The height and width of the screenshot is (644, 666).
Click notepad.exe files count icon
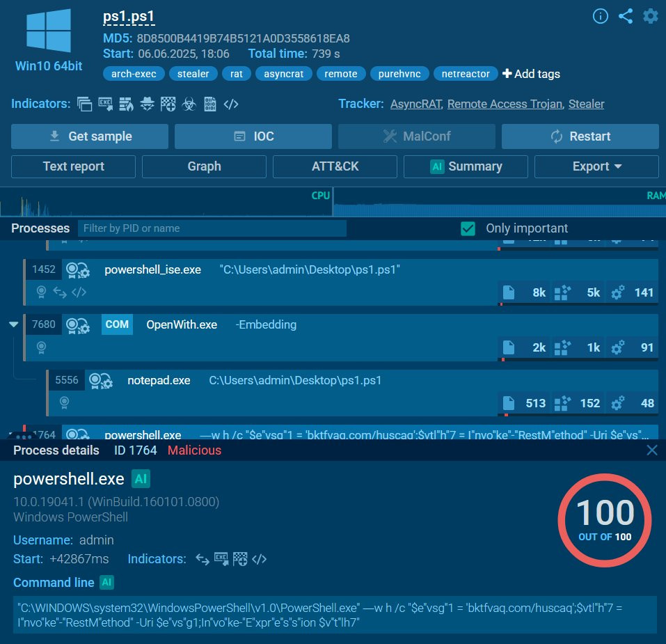click(509, 403)
